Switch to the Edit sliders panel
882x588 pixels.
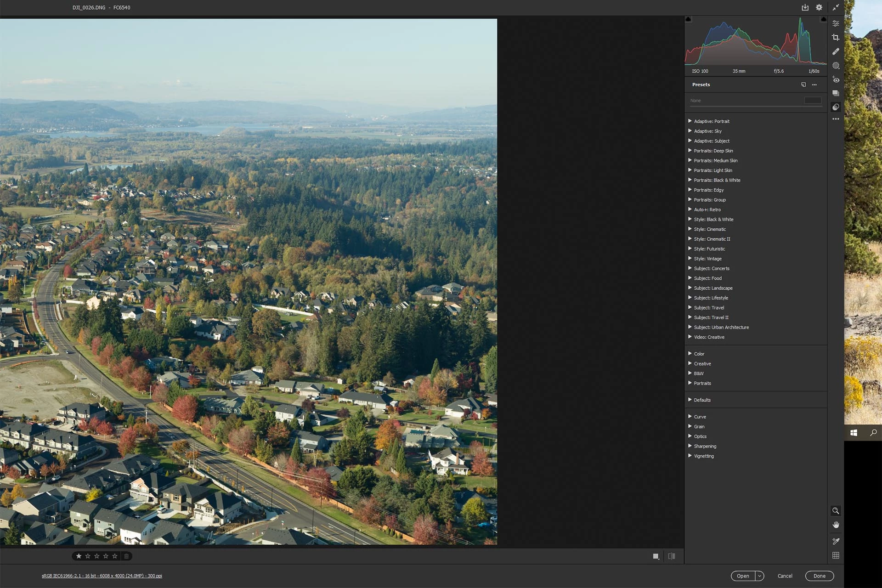pos(836,23)
